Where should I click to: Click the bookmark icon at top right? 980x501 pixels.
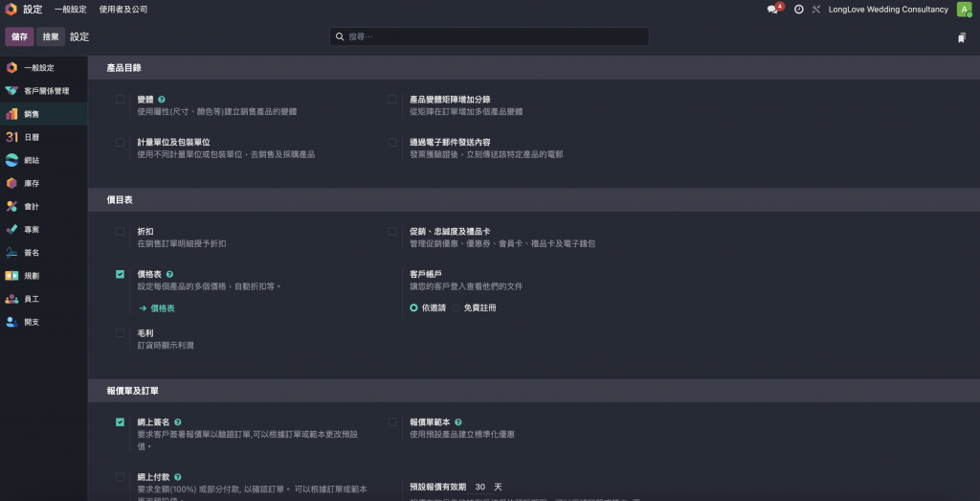[x=962, y=38]
